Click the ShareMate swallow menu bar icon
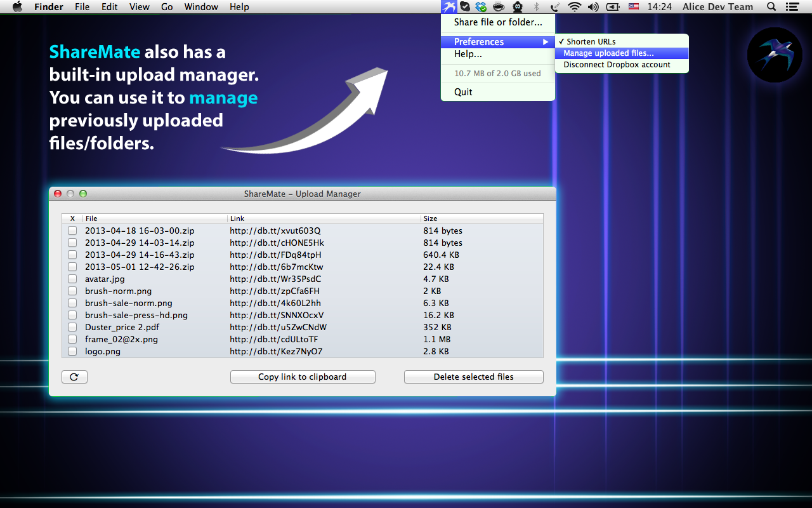This screenshot has width=812, height=508. (x=449, y=7)
